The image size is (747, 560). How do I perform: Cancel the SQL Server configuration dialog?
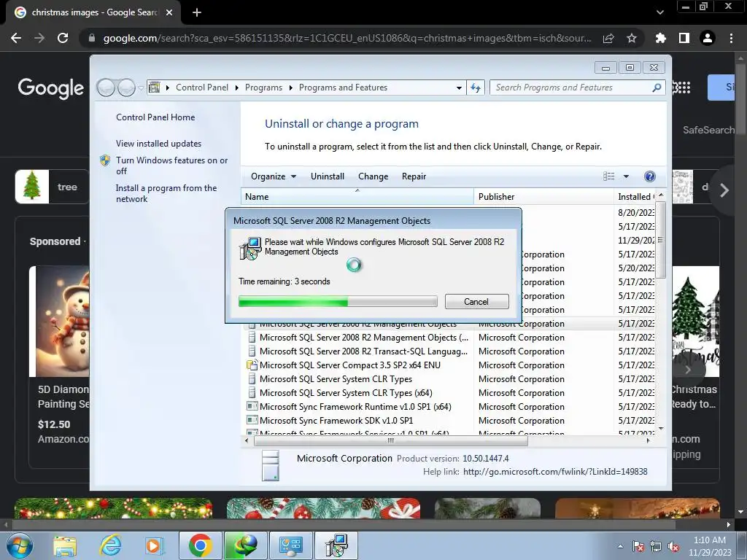click(476, 301)
